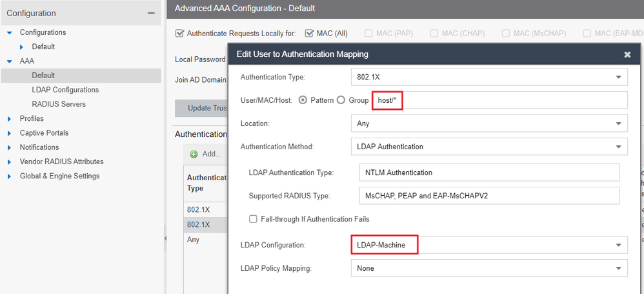Collapse the left sidebar splitter arrow
This screenshot has width=644, height=294.
pos(164,238)
